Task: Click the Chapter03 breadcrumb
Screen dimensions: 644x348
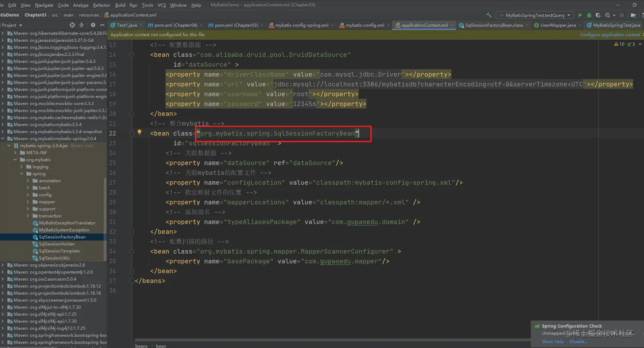Action: (35, 15)
